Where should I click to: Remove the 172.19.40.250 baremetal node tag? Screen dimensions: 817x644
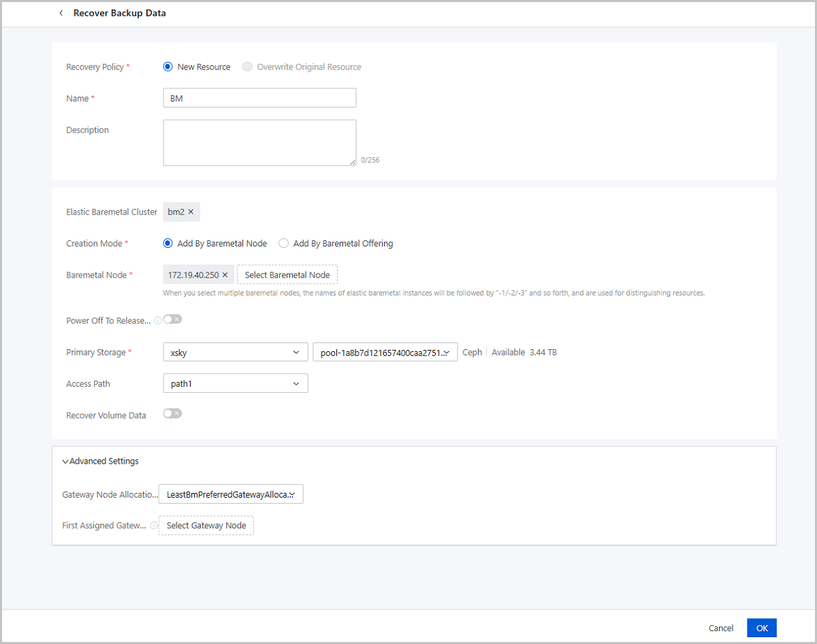click(225, 275)
